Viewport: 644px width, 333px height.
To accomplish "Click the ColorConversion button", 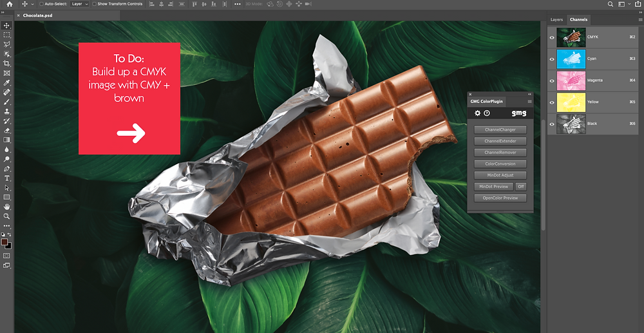I will [x=500, y=164].
